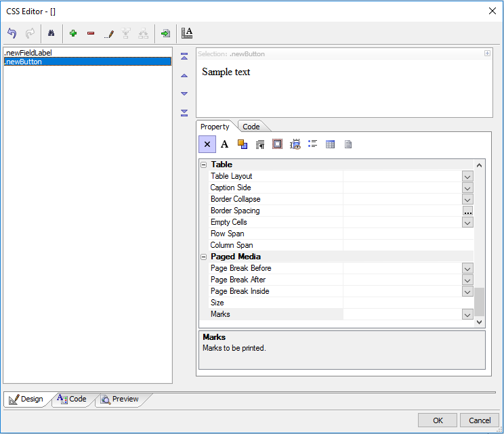Move selector down one position
This screenshot has width=504, height=434.
pos(184,94)
